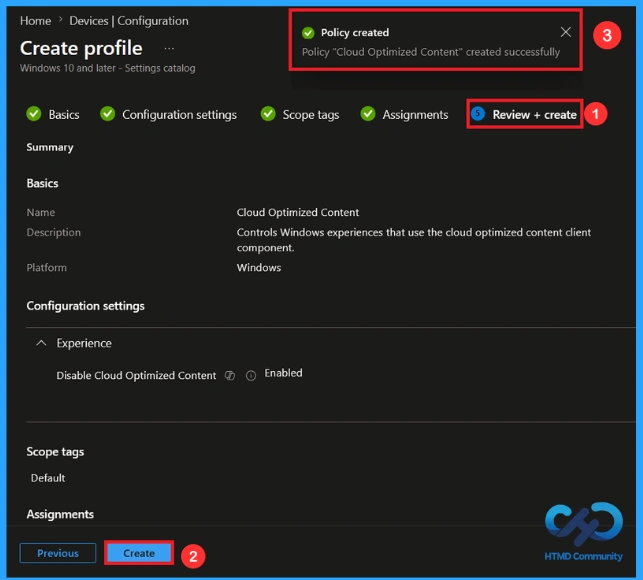Open the ellipsis menu beside Create profile

(169, 48)
